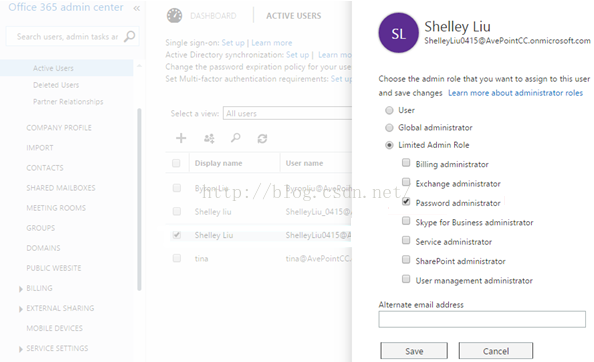
Task: Check the User management administrator checkbox
Action: click(406, 279)
